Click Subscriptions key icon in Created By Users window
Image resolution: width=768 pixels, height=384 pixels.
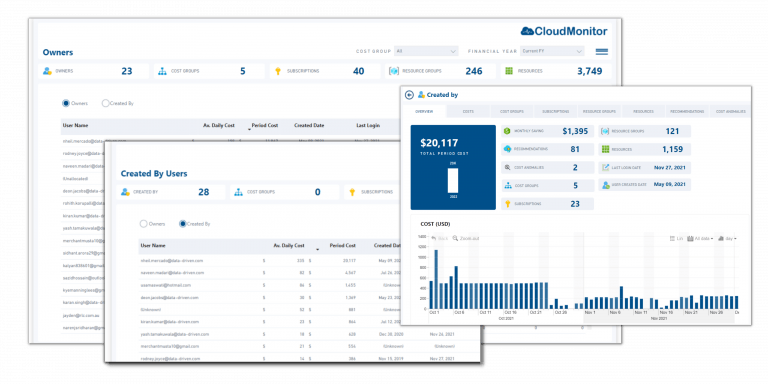click(x=352, y=192)
